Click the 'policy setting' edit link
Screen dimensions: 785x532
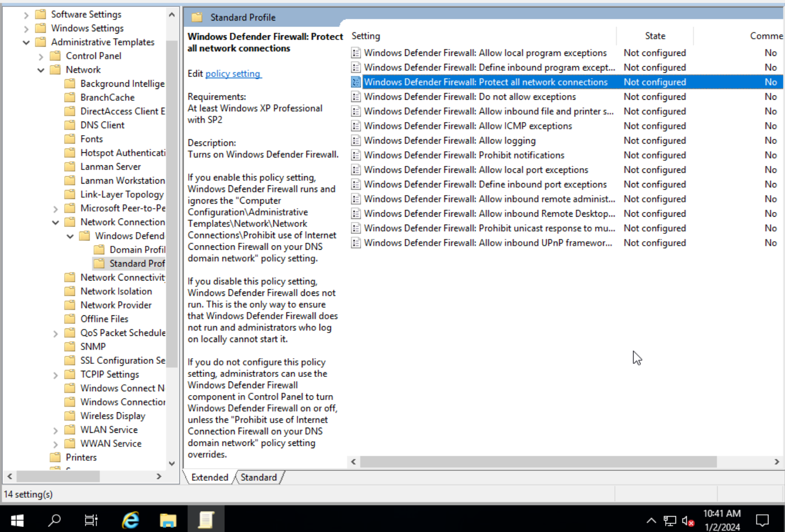tap(233, 74)
